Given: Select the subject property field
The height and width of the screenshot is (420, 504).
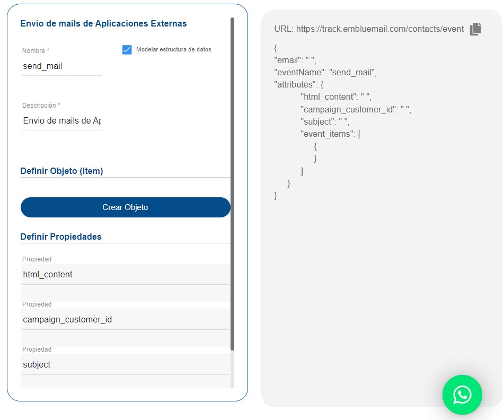Looking at the screenshot, I should point(125,364).
